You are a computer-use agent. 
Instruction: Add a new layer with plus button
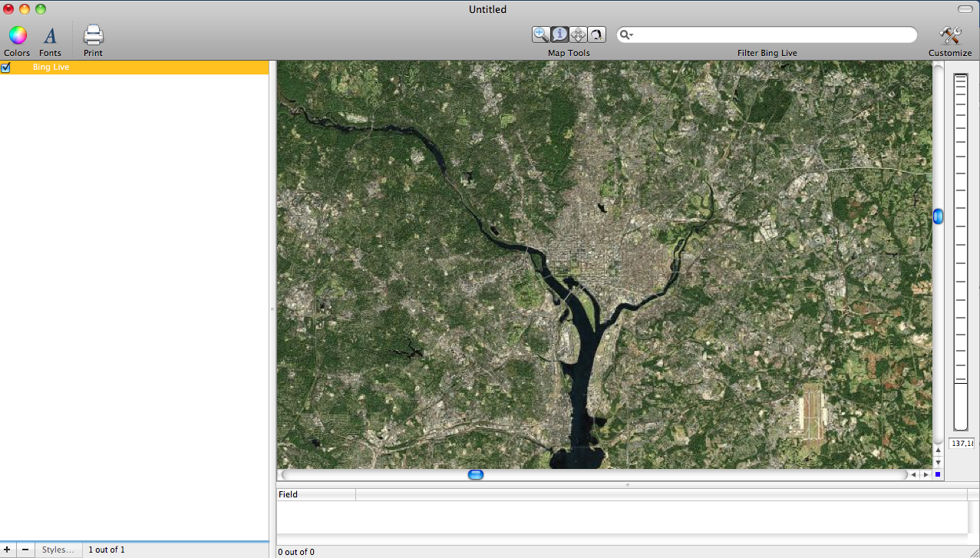[x=8, y=550]
